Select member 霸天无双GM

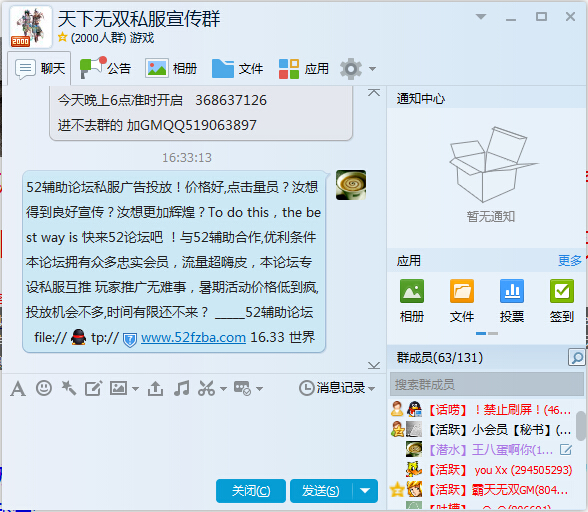[481, 489]
